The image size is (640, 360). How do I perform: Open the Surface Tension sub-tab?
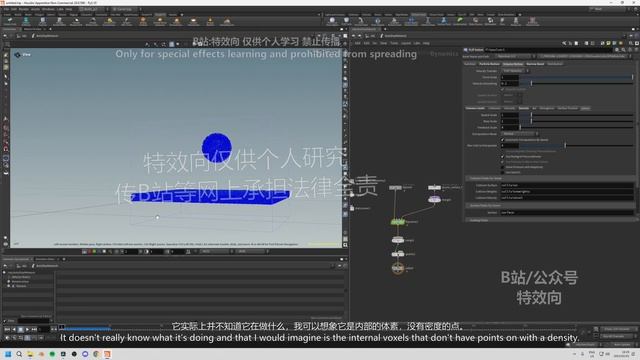pos(568,108)
